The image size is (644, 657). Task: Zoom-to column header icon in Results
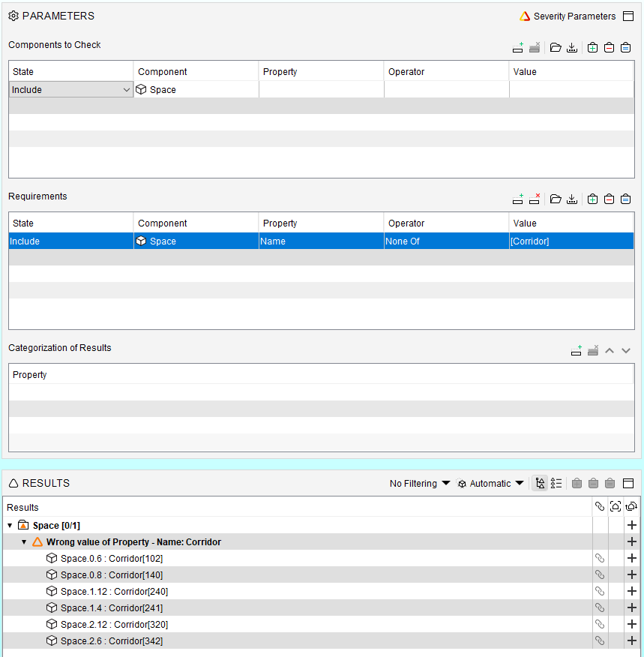click(x=616, y=506)
